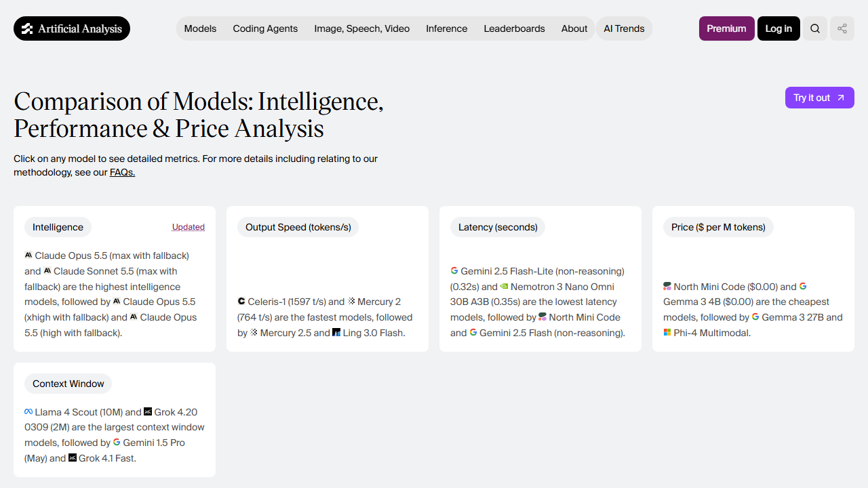The height and width of the screenshot is (488, 868).
Task: Click the Google logo before Gemini 2.5 Flash-Lite
Action: click(454, 271)
